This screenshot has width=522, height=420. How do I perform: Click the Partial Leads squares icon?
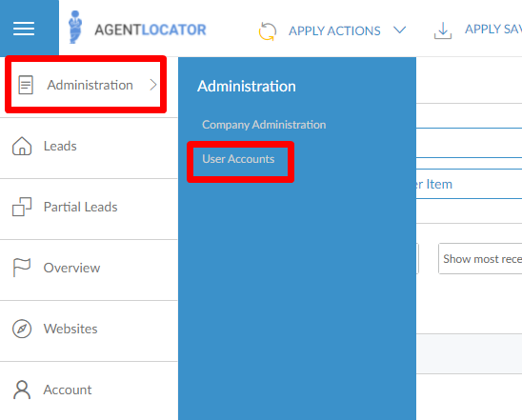22,207
